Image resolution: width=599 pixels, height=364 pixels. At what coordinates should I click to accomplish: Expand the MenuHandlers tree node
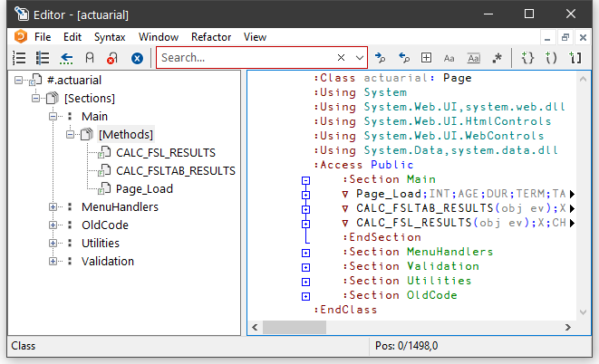pos(53,207)
